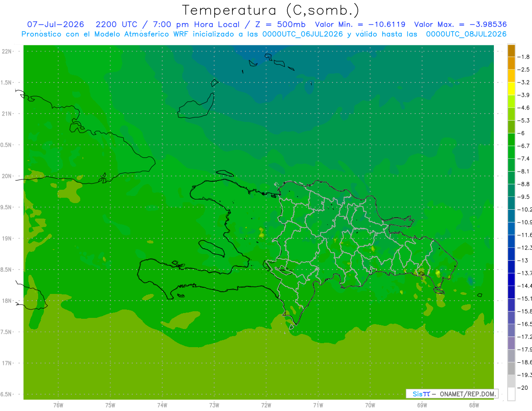Click the "76W" longitude axis label

point(58,405)
